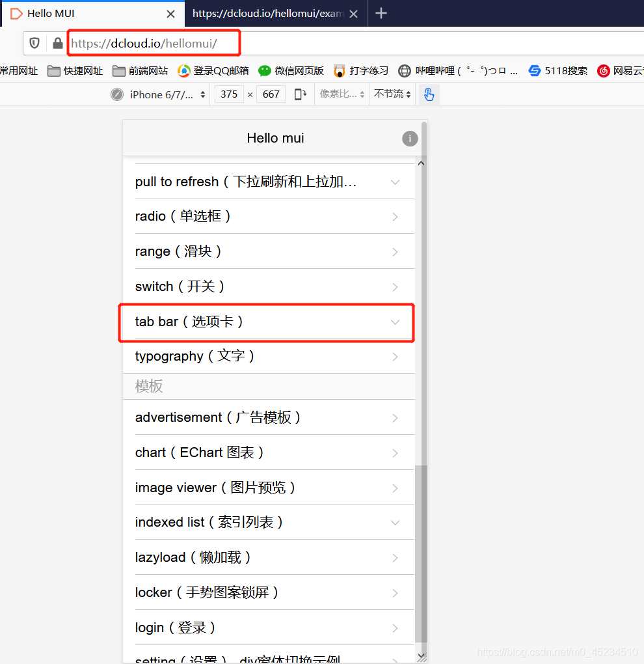Screen dimensions: 644x664
Task: Open the 快捷网址 bookmark folder
Action: [x=75, y=71]
